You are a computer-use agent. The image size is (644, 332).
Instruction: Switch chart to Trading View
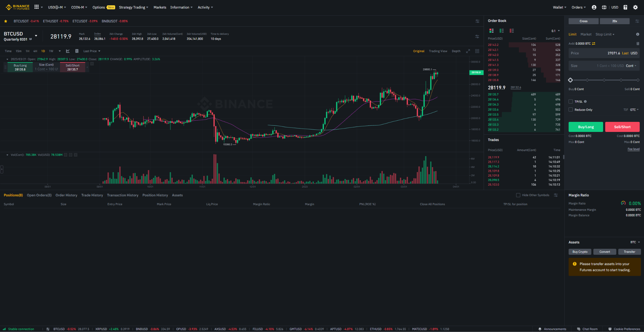coord(438,51)
